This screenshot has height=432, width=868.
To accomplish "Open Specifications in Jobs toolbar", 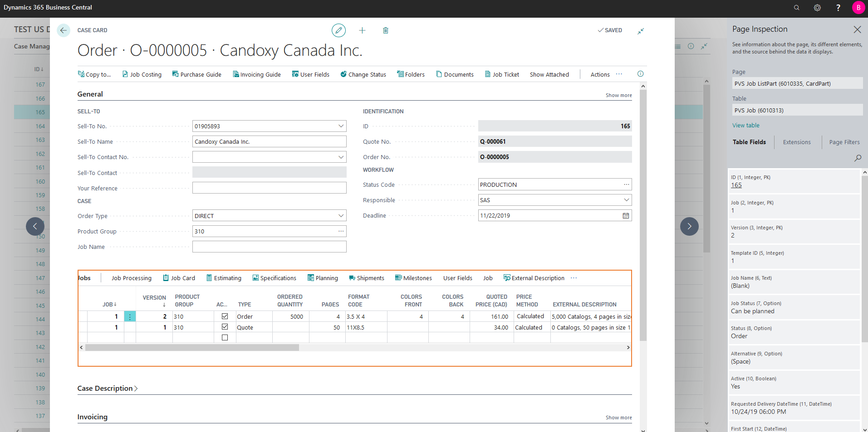I will pyautogui.click(x=274, y=278).
